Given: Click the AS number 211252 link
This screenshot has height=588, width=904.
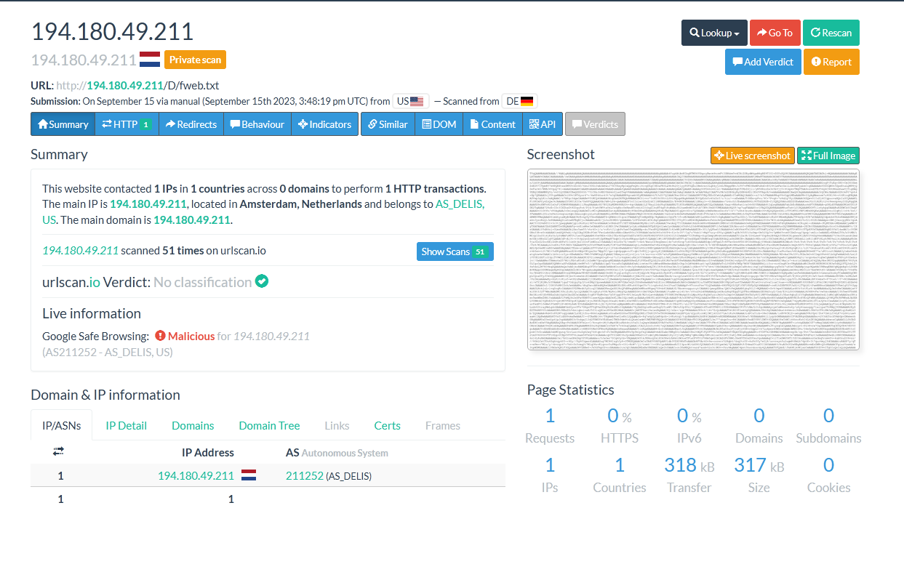Looking at the screenshot, I should (304, 476).
